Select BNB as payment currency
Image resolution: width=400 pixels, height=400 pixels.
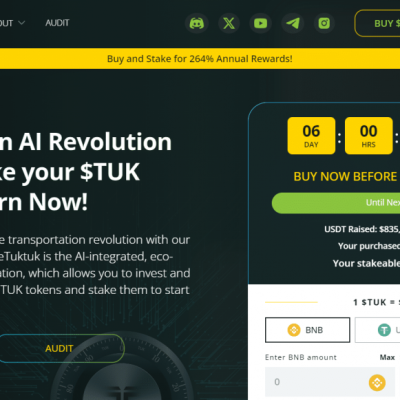307,330
